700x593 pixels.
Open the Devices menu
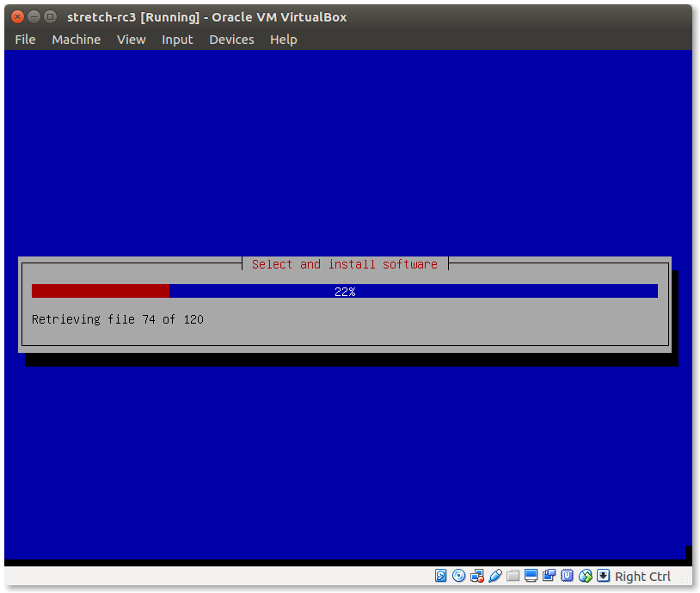(231, 40)
